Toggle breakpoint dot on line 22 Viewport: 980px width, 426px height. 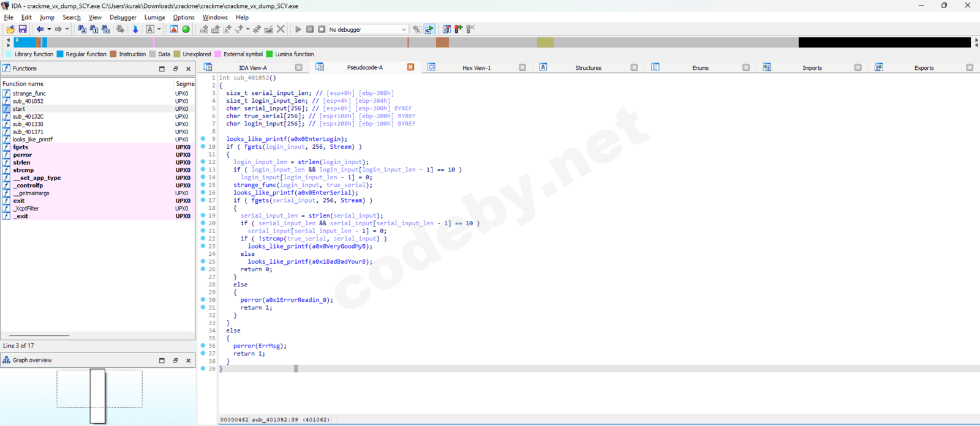pos(203,238)
